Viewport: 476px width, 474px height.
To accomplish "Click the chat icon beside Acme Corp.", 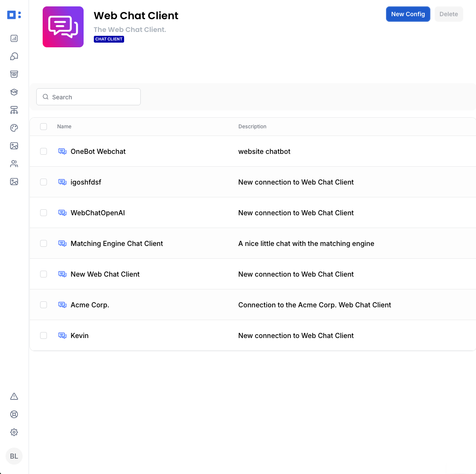I will [x=62, y=305].
